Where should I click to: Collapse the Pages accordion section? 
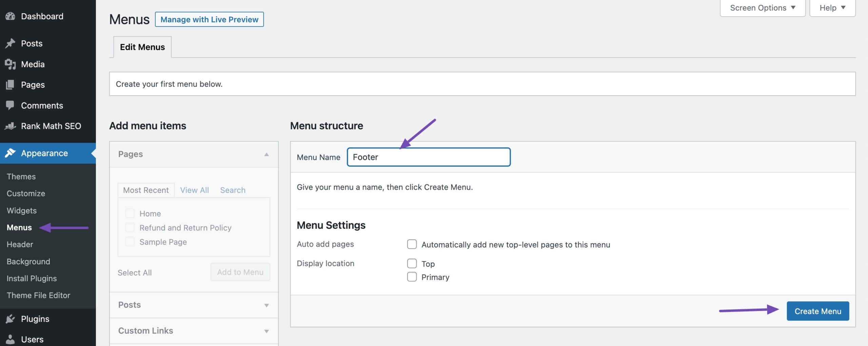[x=194, y=154]
